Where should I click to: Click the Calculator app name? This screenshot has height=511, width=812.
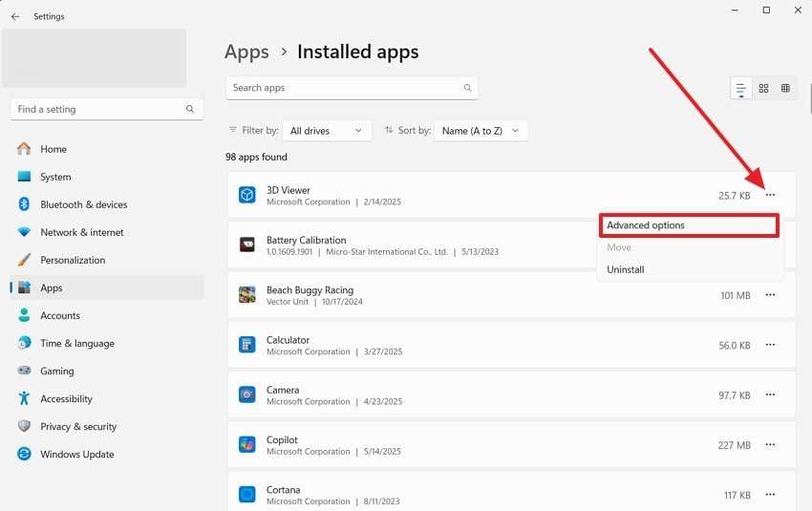[x=288, y=340]
